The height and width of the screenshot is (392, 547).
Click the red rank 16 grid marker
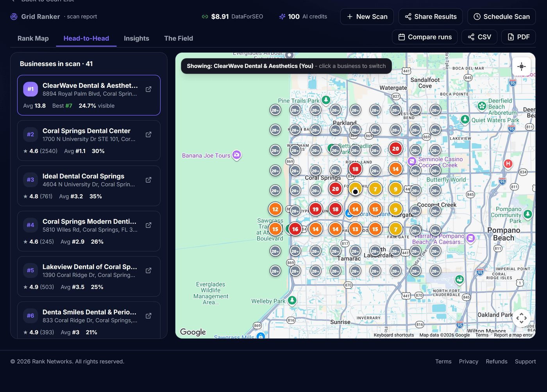295,229
